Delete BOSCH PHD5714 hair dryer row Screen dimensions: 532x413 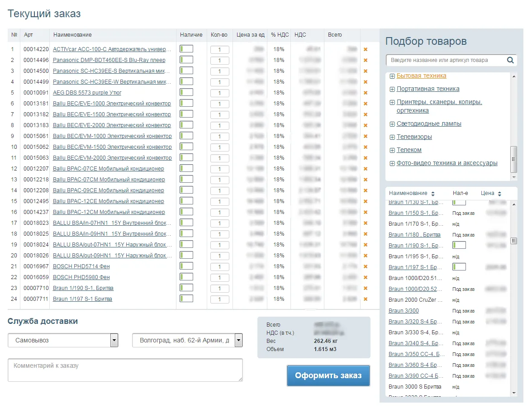pyautogui.click(x=366, y=267)
